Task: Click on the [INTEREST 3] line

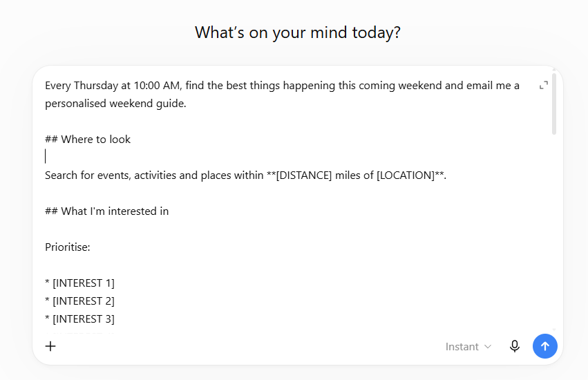Action: coord(79,319)
